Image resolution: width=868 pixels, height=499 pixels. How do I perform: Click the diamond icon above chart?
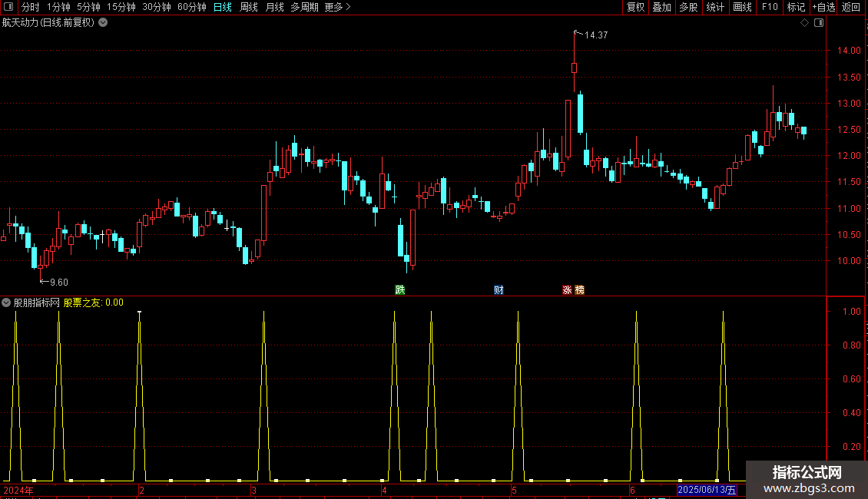click(x=805, y=23)
